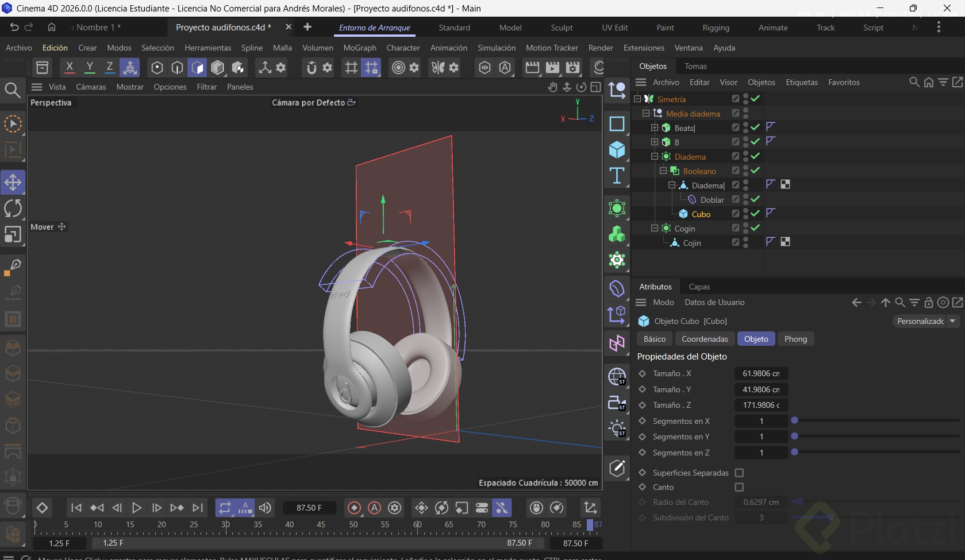Image resolution: width=965 pixels, height=560 pixels.
Task: Play the animation forward
Action: 137,508
